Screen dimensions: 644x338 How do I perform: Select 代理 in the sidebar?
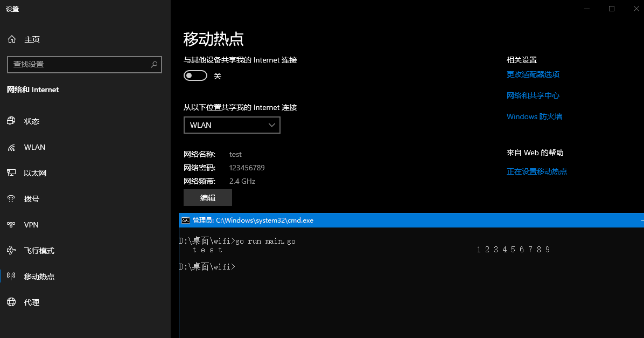point(32,302)
